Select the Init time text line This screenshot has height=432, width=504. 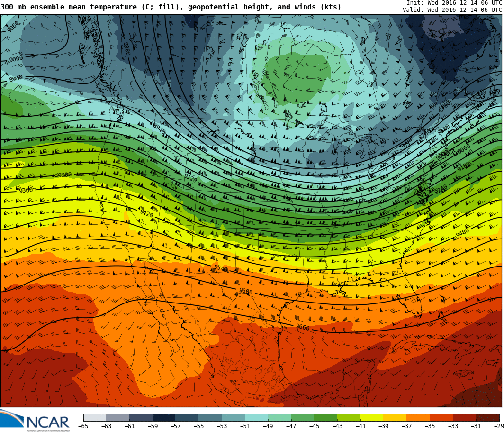click(454, 2)
